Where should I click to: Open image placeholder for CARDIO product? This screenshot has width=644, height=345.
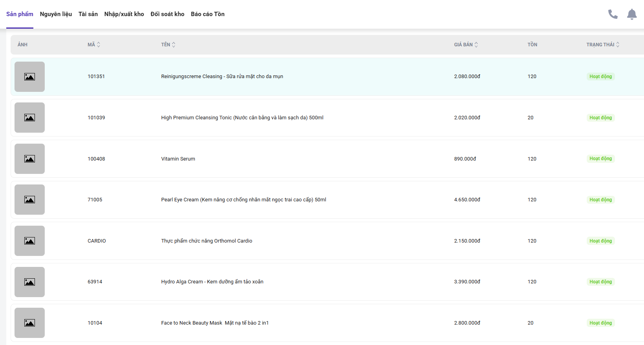point(29,241)
